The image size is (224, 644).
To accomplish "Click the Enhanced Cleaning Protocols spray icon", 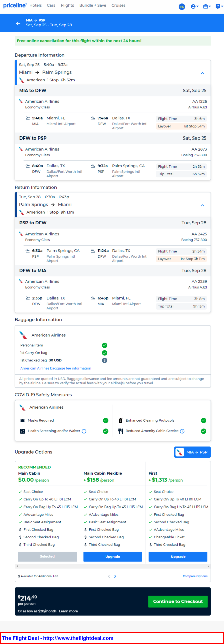I will tap(121, 420).
